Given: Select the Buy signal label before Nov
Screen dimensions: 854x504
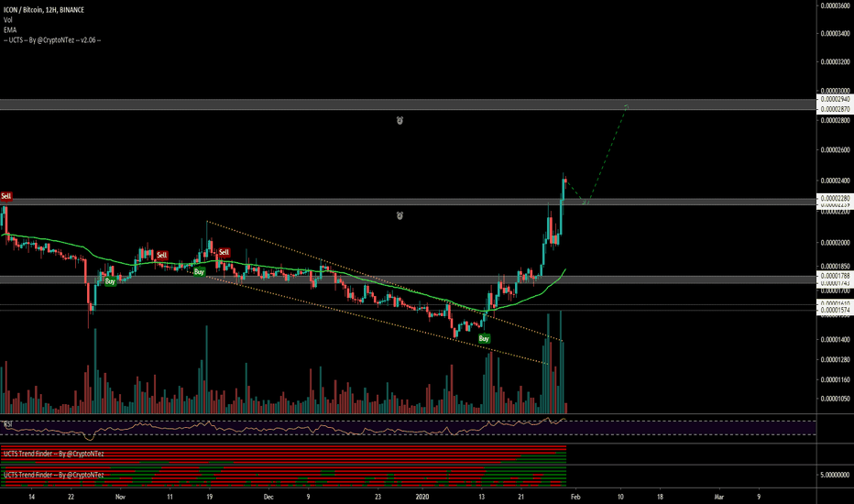Looking at the screenshot, I should tap(110, 281).
